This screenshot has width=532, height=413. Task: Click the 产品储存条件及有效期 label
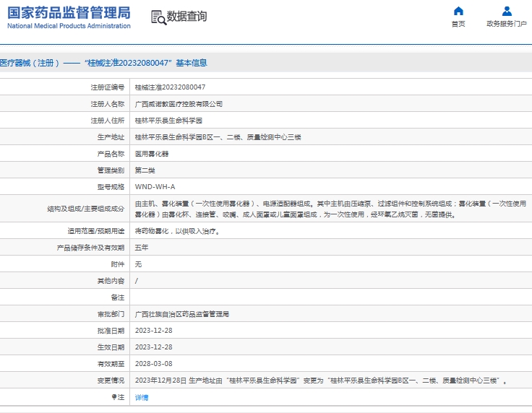pos(90,248)
